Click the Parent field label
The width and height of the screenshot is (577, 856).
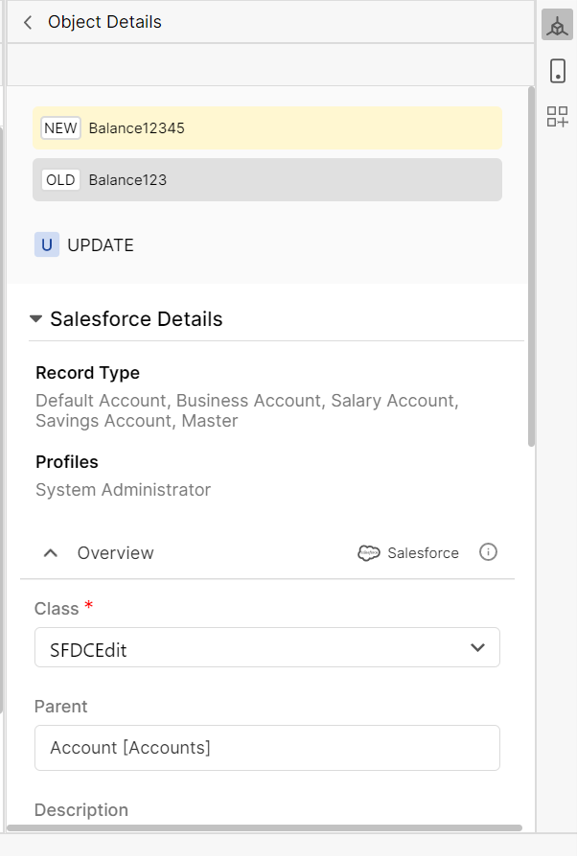coord(61,706)
